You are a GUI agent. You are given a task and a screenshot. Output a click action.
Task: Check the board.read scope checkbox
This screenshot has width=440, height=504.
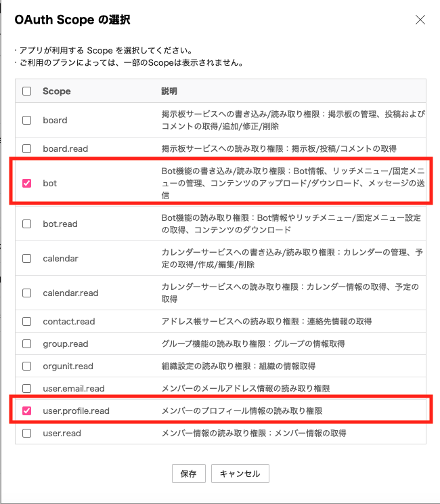(27, 148)
